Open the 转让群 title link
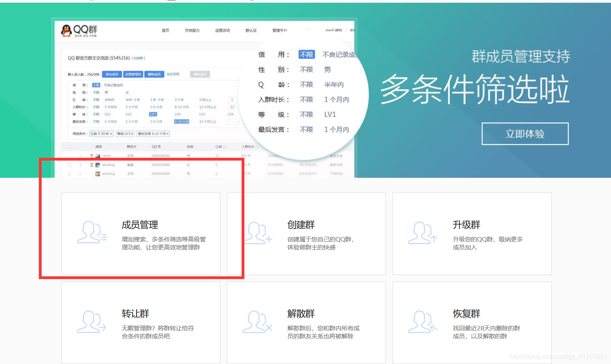Image resolution: width=611 pixels, height=364 pixels. pos(135,314)
